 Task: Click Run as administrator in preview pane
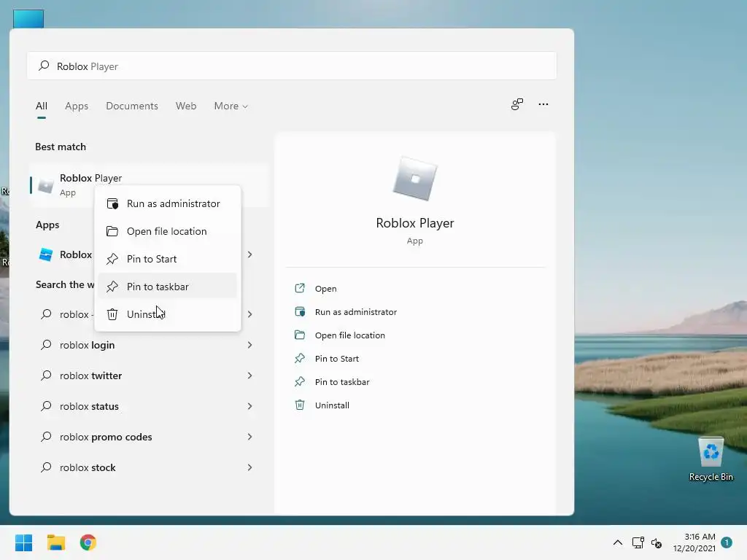(356, 312)
